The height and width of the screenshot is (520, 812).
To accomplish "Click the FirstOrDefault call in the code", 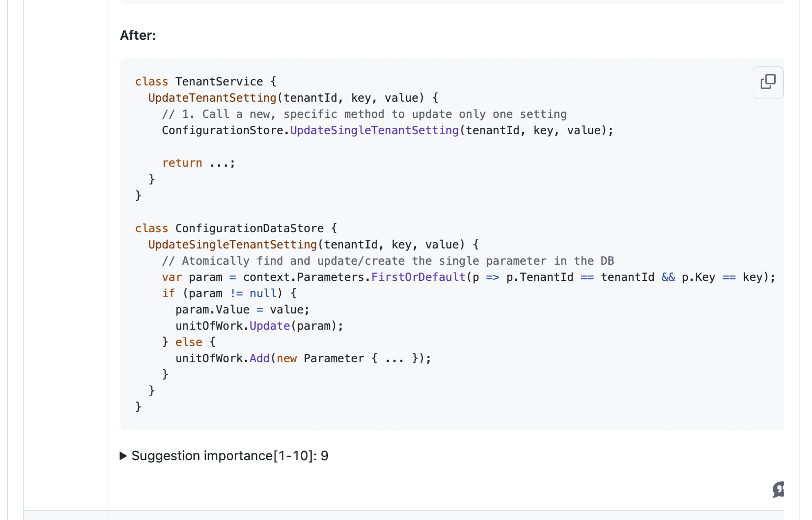I will click(418, 277).
